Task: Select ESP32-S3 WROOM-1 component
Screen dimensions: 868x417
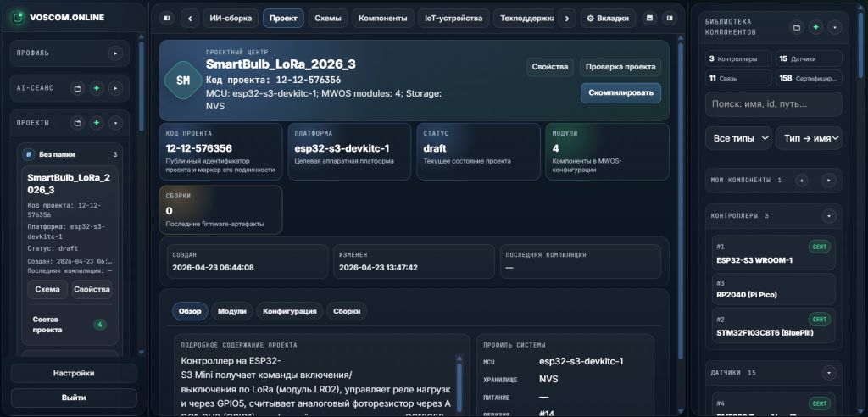Action: [773, 253]
